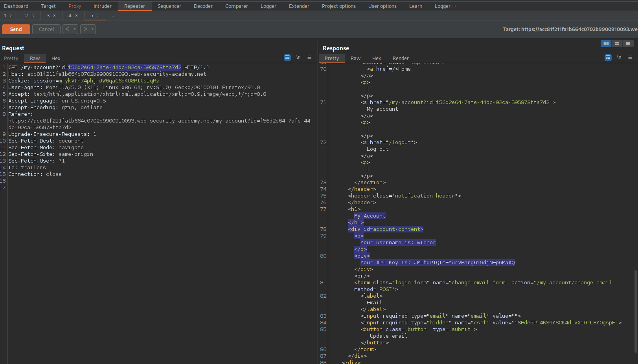Screen dimensions: 638x364
Task: Open User options tab
Action: (x=382, y=6)
